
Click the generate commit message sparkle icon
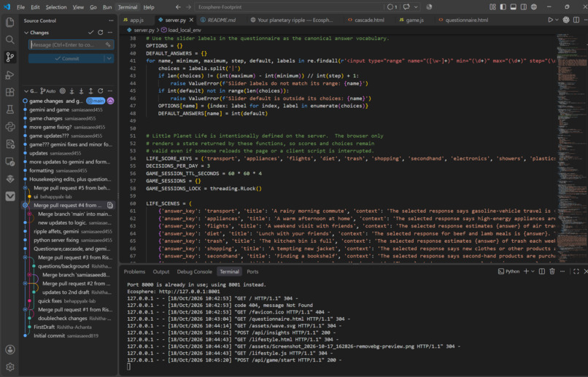click(x=108, y=44)
